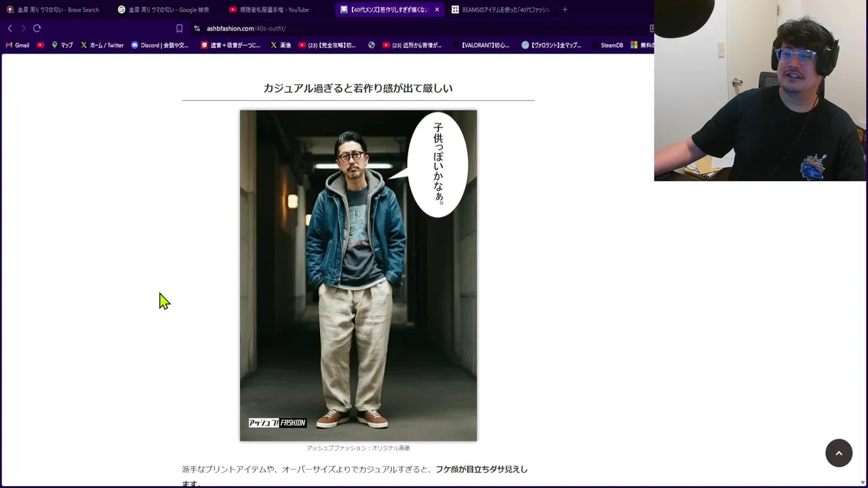This screenshot has height=488, width=868.
Task: Click the scroll-to-top round button
Action: point(839,453)
